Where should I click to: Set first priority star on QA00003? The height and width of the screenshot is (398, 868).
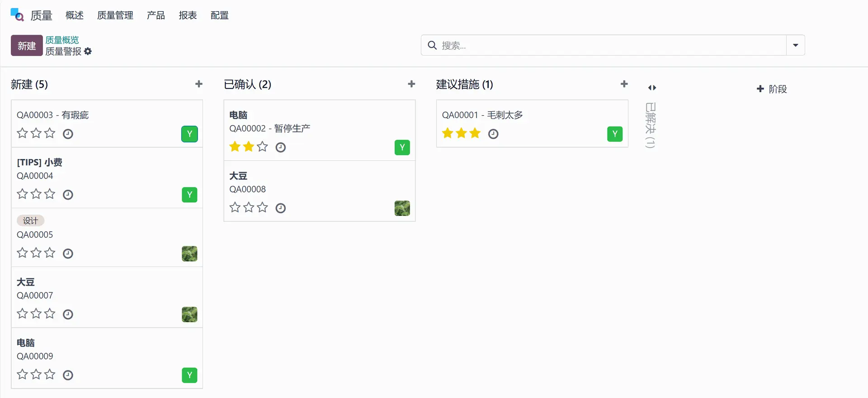pos(22,133)
